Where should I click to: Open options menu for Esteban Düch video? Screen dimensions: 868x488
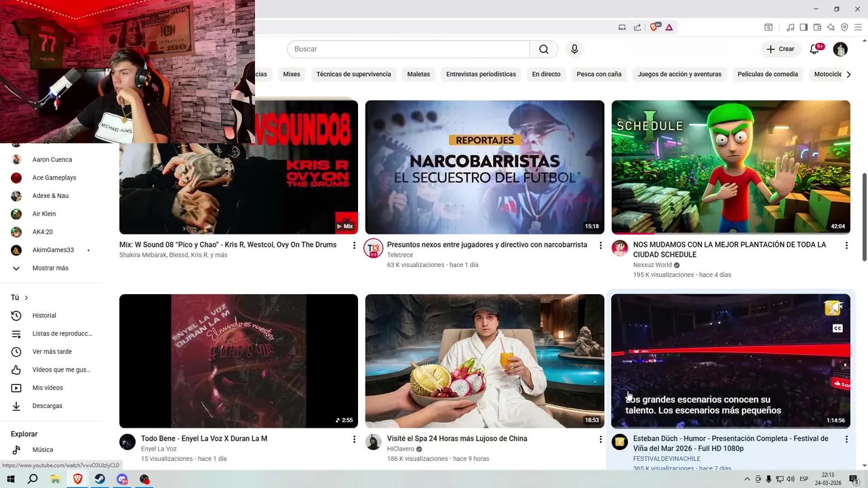[x=846, y=439]
